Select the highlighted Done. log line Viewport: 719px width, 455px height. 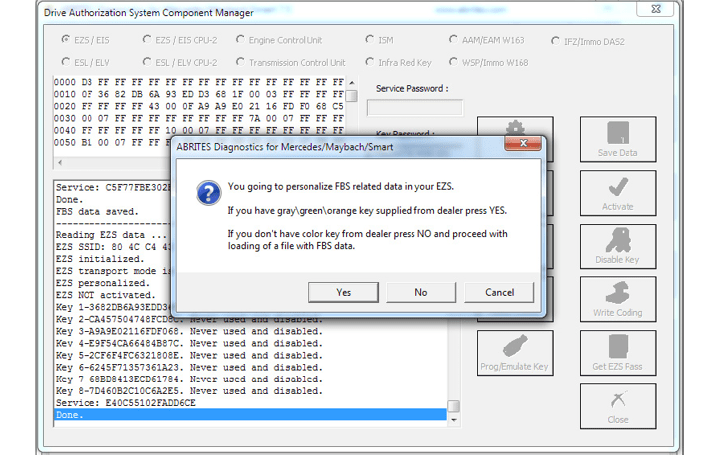tap(250, 414)
